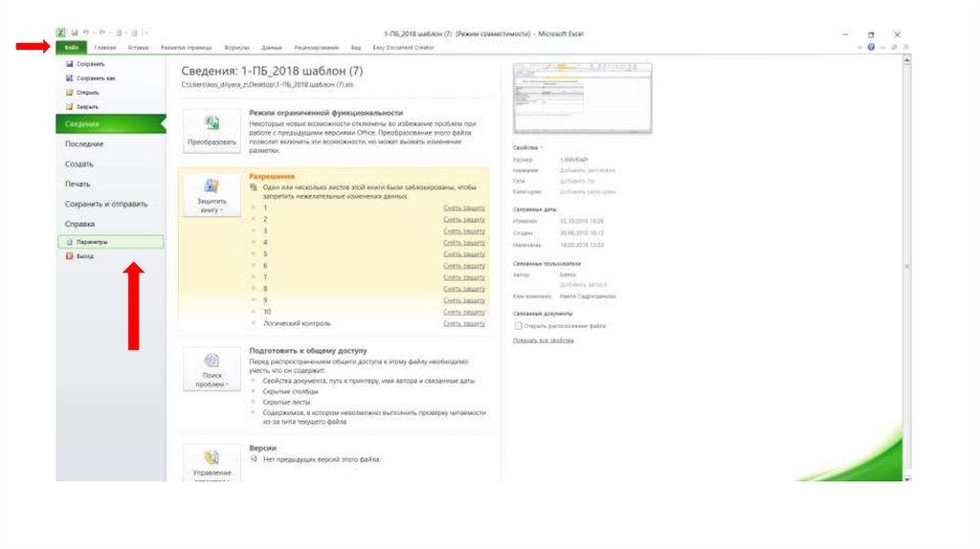The image size is (980, 549).
Task: Click the Добавить тег field
Action: [577, 181]
